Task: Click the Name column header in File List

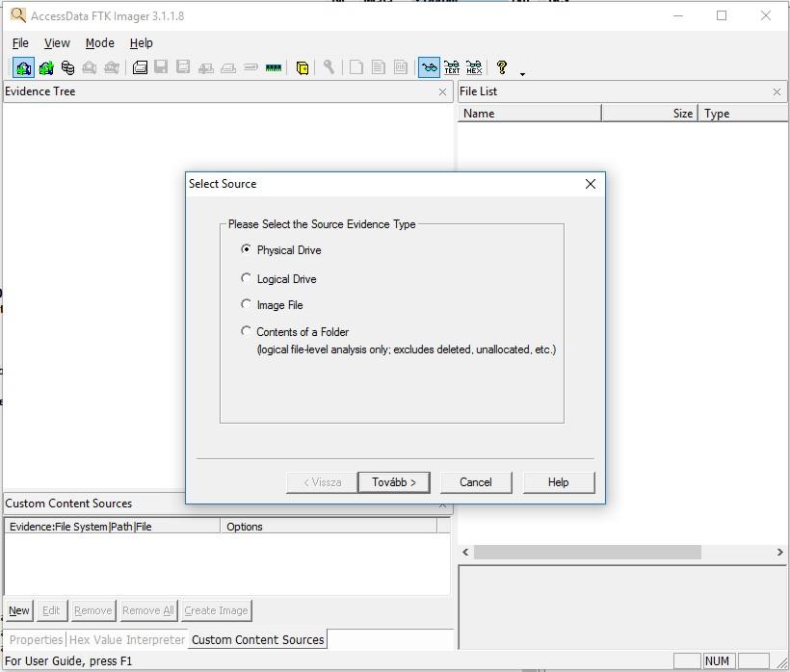Action: [530, 114]
